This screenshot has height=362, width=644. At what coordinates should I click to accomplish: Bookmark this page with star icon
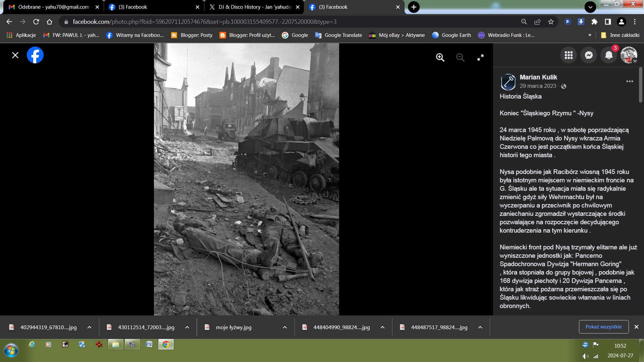click(x=551, y=22)
